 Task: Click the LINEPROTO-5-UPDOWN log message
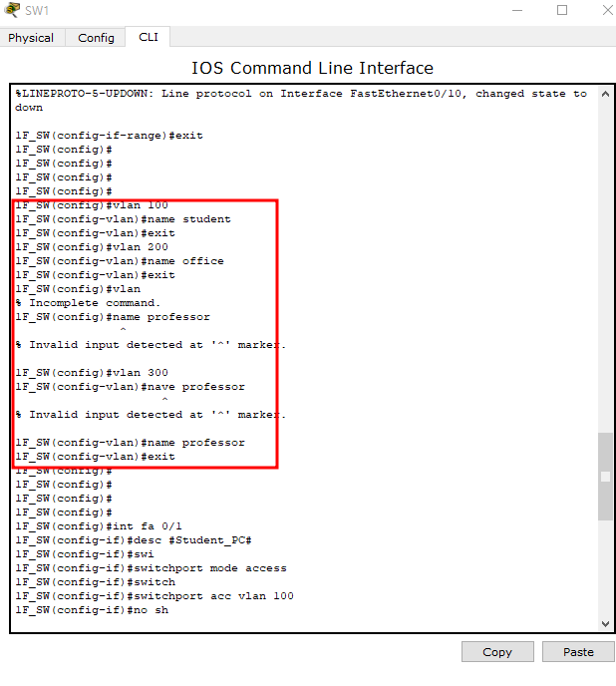(x=301, y=101)
